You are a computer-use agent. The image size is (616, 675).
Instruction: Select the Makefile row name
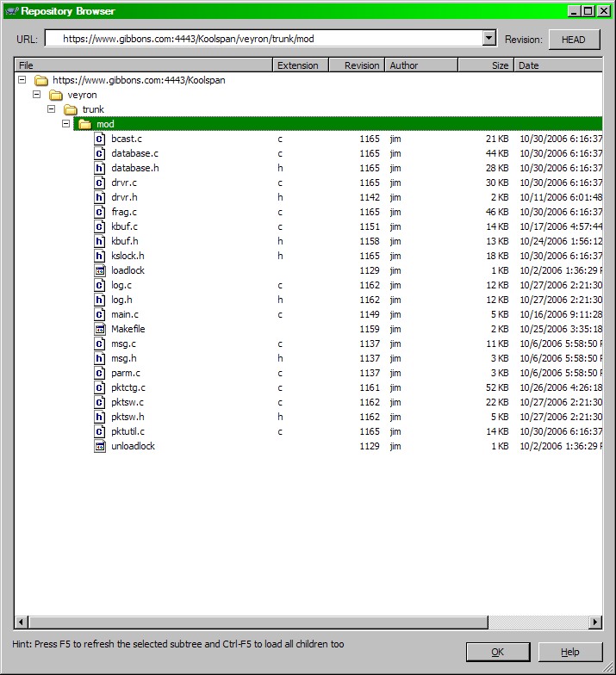[x=128, y=329]
